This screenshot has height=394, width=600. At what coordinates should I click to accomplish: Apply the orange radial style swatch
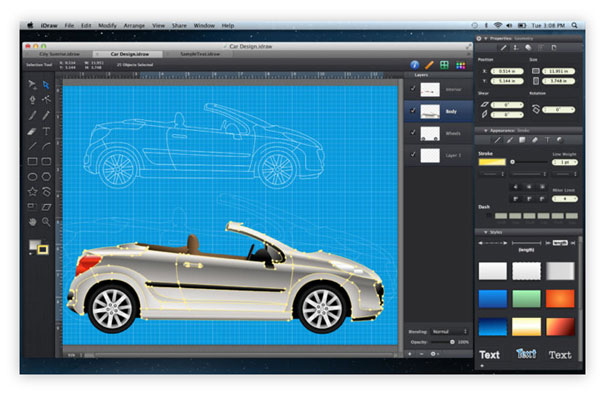(x=560, y=299)
